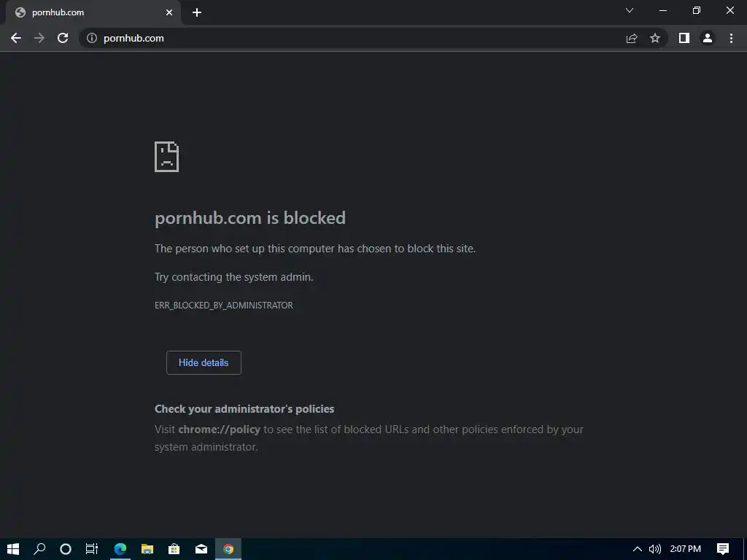Minimize the Chrome window

click(662, 10)
